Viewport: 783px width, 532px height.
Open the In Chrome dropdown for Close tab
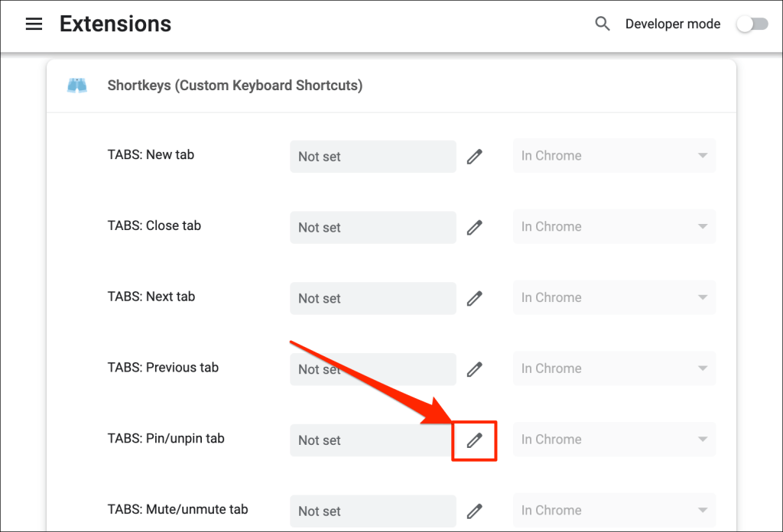[x=614, y=227]
